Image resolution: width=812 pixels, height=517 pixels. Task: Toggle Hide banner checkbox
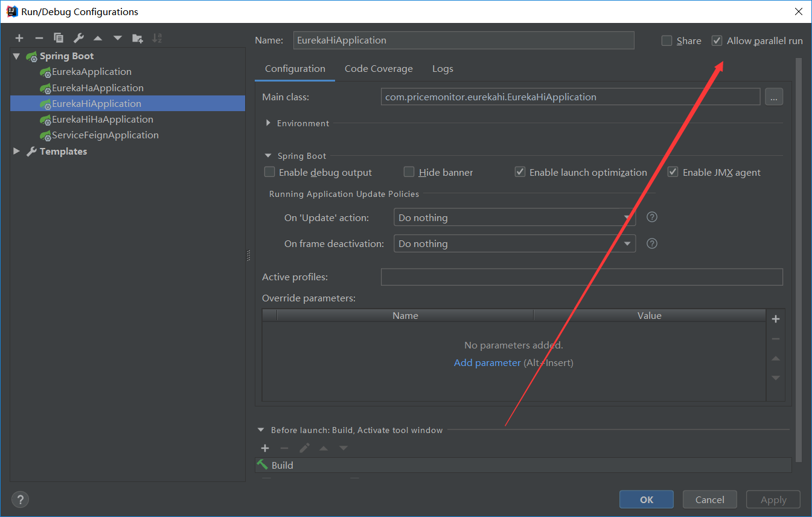pyautogui.click(x=409, y=172)
